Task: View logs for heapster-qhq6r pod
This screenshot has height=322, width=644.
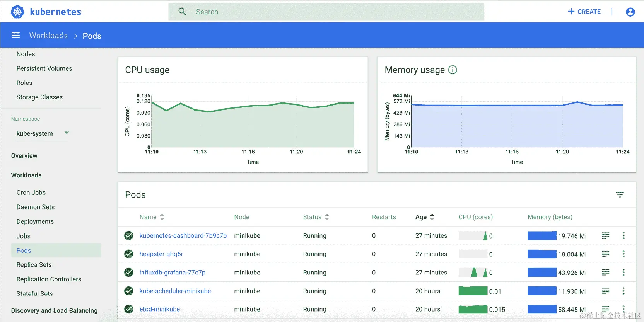Action: click(606, 254)
